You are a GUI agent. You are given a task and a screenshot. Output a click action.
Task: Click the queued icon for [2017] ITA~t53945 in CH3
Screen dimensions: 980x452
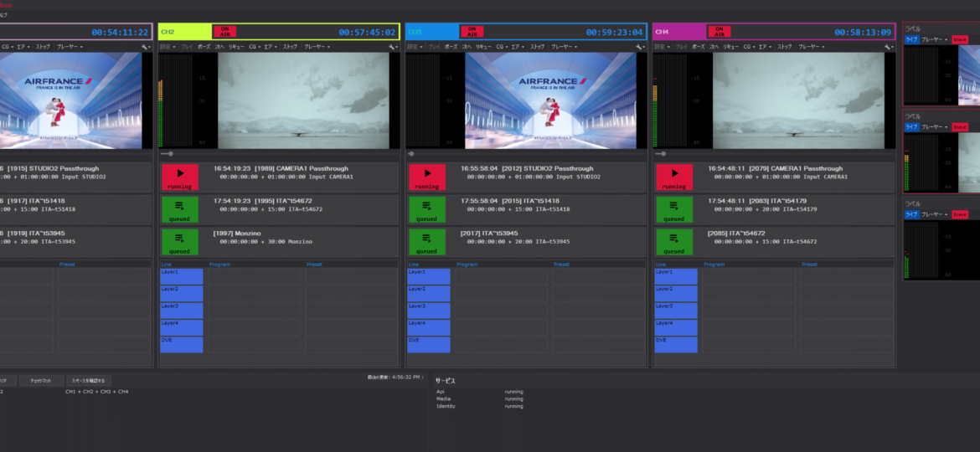[x=427, y=242]
